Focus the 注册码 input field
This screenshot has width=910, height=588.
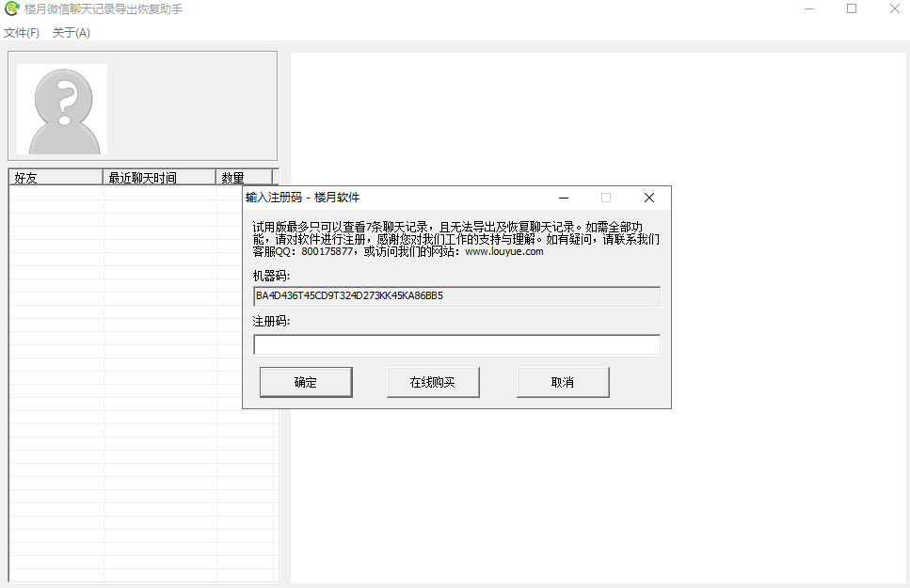[x=456, y=344]
